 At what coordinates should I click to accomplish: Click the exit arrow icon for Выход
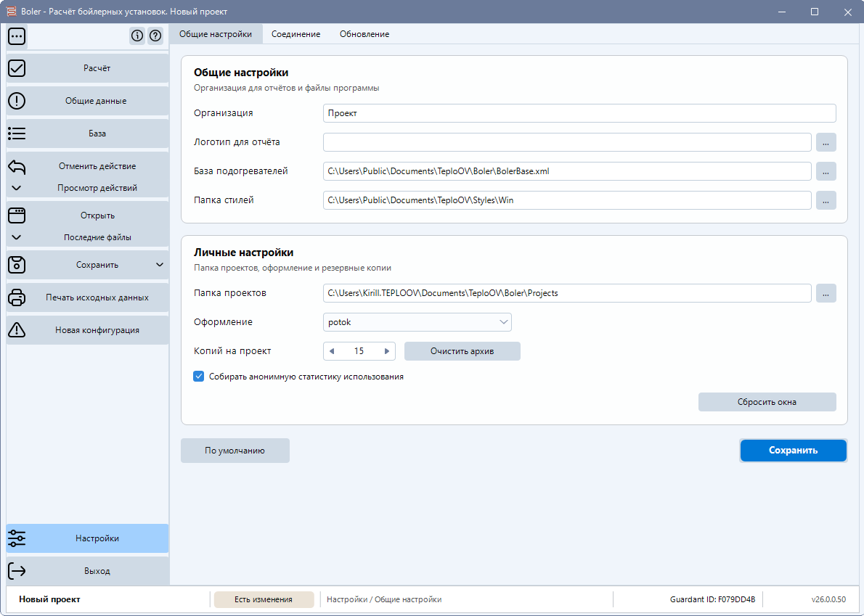17,571
